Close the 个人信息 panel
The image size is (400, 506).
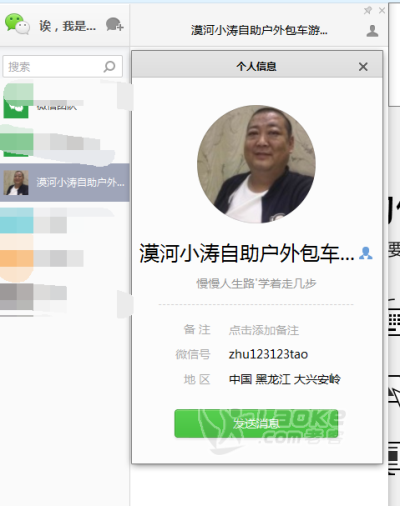click(x=363, y=67)
